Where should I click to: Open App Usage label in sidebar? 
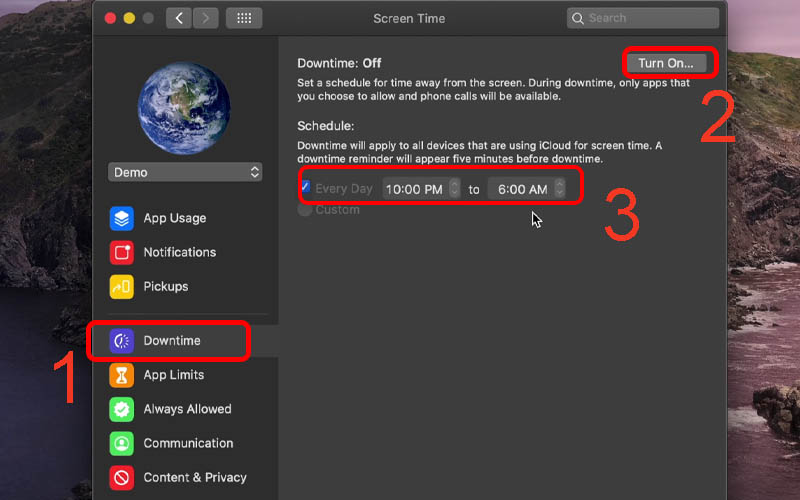click(174, 218)
